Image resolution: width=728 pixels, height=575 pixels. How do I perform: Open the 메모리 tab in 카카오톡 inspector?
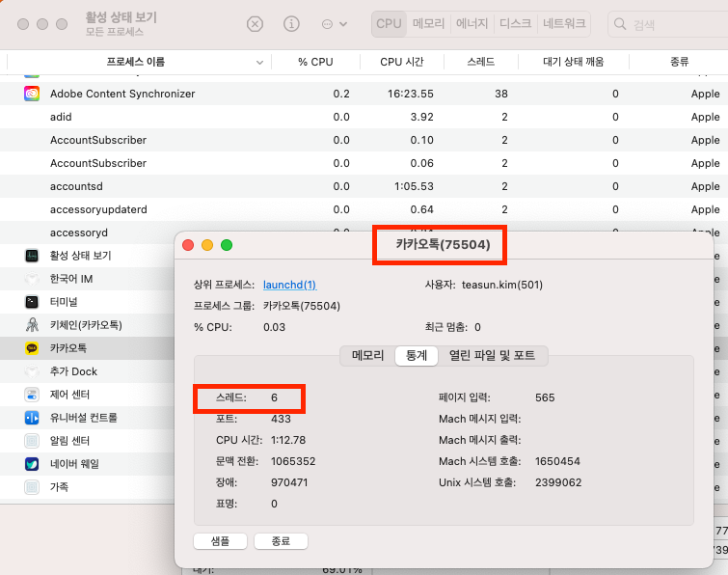point(367,356)
